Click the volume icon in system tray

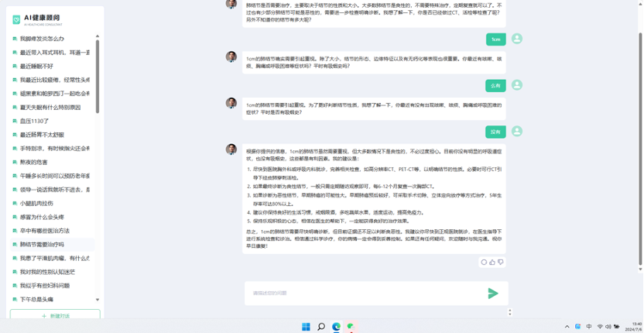pos(608,327)
